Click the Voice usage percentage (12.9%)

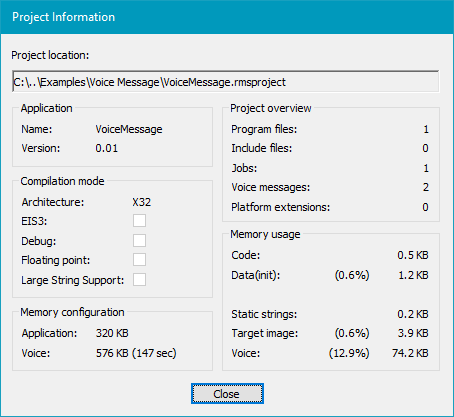coord(349,353)
